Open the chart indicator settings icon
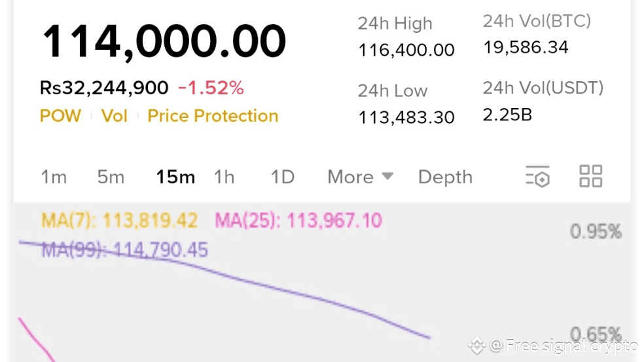This screenshot has width=644, height=362. 537,177
